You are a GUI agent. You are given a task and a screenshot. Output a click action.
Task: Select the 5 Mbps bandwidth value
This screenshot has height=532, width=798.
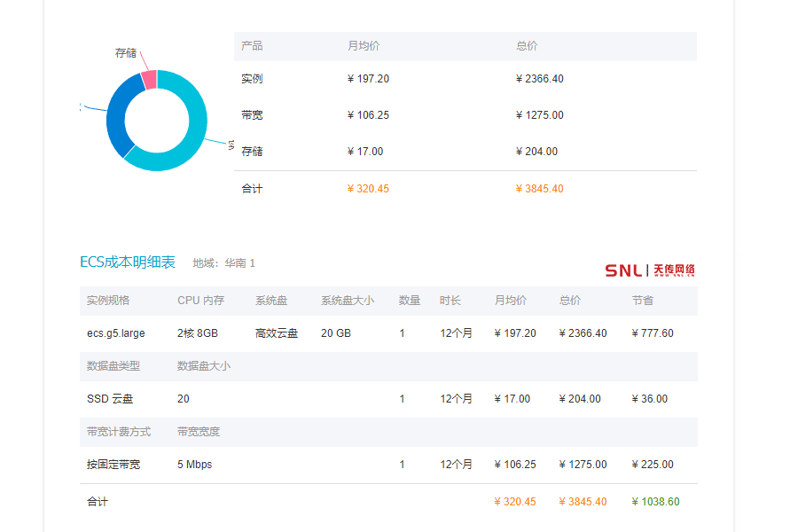click(194, 465)
